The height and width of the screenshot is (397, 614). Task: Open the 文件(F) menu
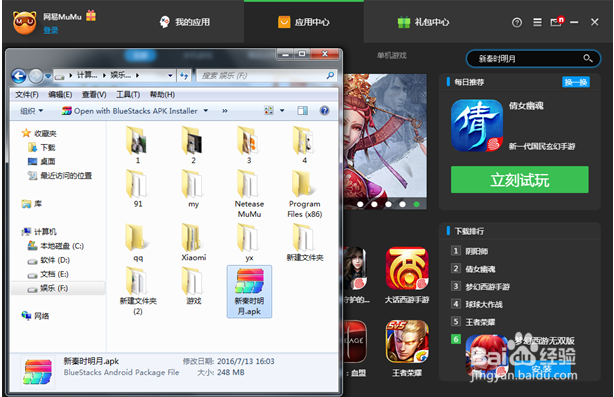27,94
